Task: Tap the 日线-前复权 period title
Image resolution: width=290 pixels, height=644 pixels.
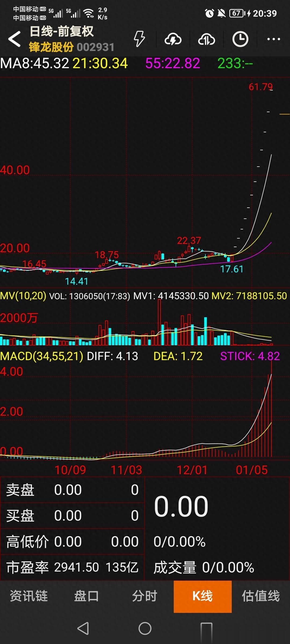Action: tap(62, 31)
